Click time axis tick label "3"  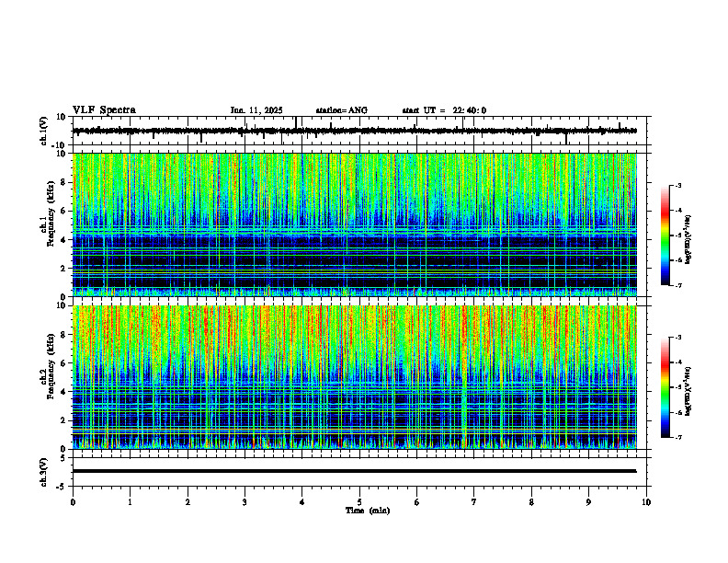coord(245,502)
